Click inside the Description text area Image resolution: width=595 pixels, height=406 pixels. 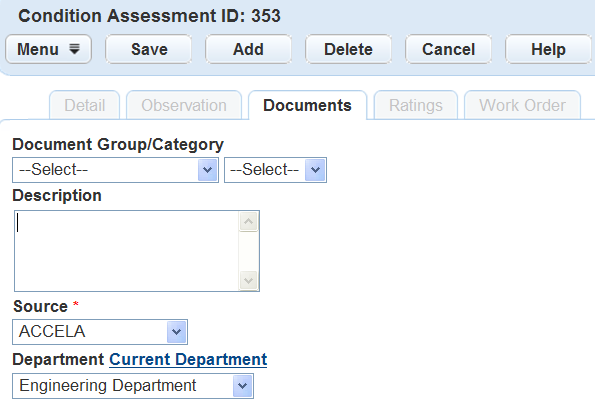[x=127, y=251]
